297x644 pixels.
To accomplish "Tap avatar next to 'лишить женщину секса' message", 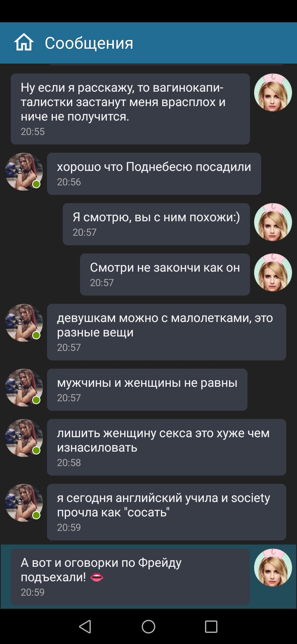I will tap(24, 438).
